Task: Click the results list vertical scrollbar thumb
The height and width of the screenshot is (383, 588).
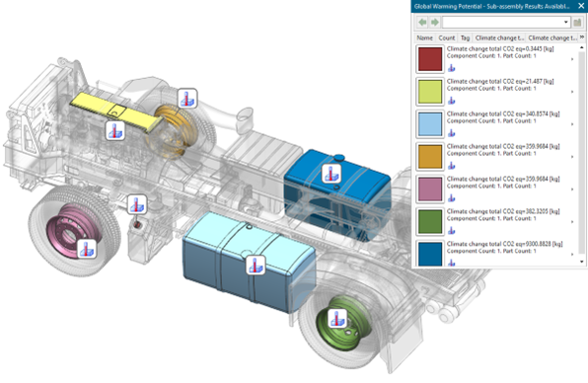Action: tap(582, 152)
